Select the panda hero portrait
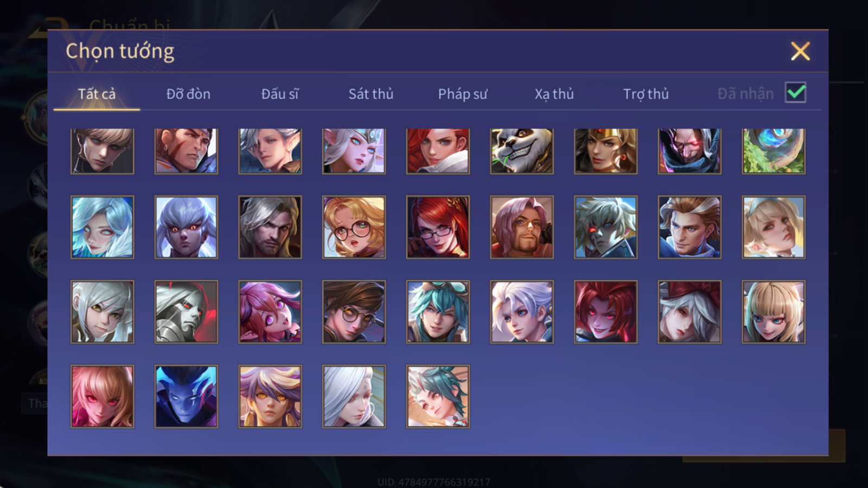 click(x=522, y=151)
